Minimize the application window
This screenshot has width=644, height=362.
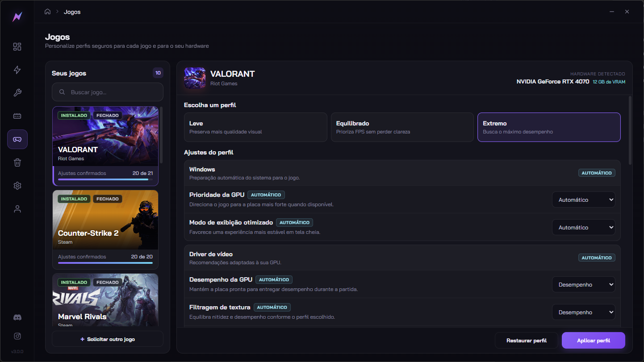611,12
